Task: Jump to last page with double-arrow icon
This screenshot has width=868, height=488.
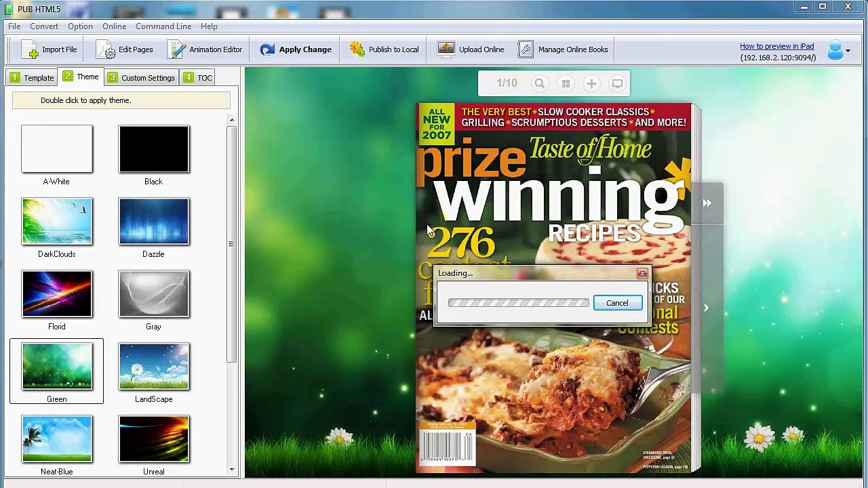Action: pos(707,203)
